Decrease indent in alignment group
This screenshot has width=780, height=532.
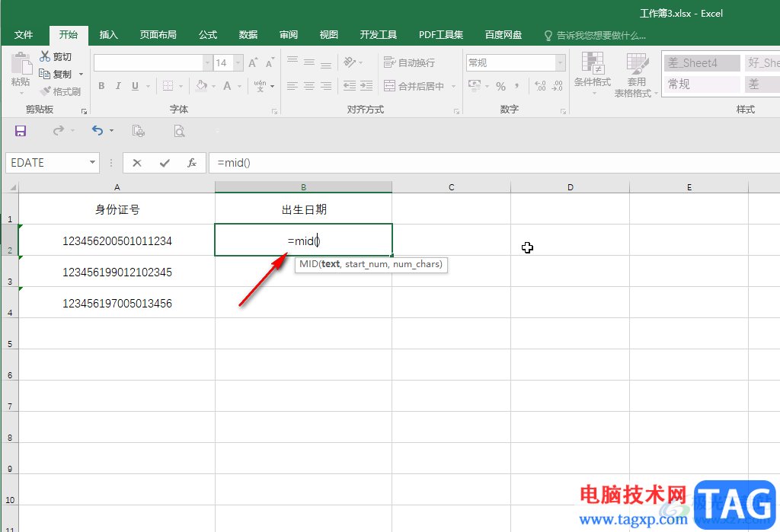pos(350,86)
